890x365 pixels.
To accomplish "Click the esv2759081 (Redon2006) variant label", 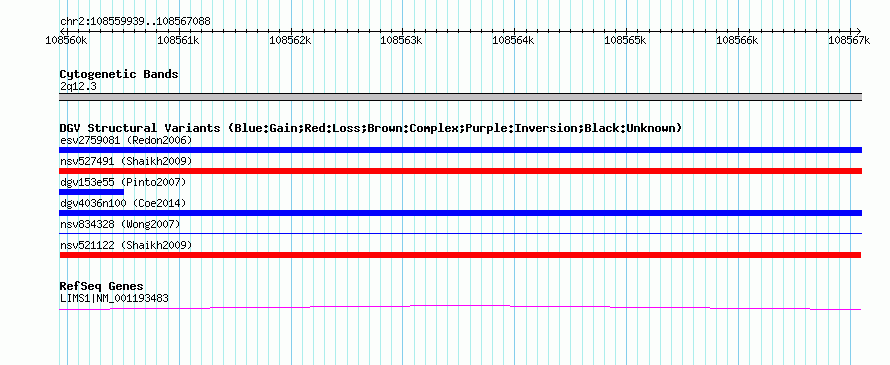I will (x=126, y=140).
